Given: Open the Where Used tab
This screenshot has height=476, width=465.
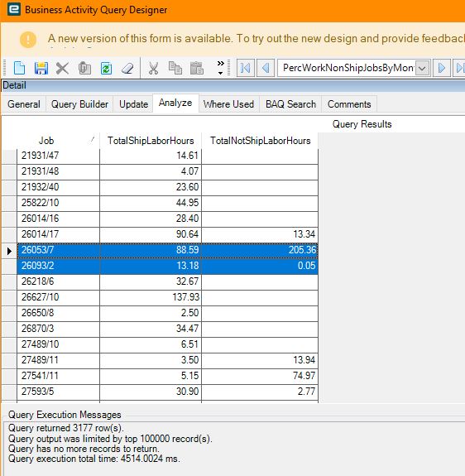Looking at the screenshot, I should click(228, 104).
